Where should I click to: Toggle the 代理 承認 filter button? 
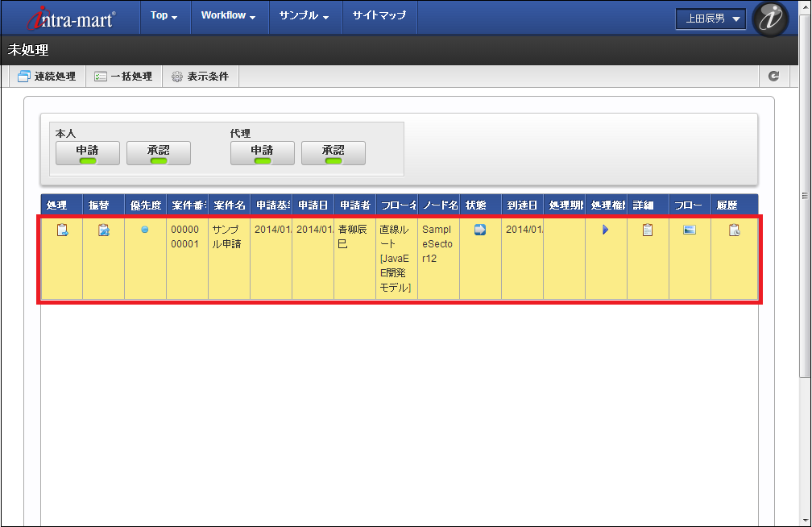tap(333, 153)
